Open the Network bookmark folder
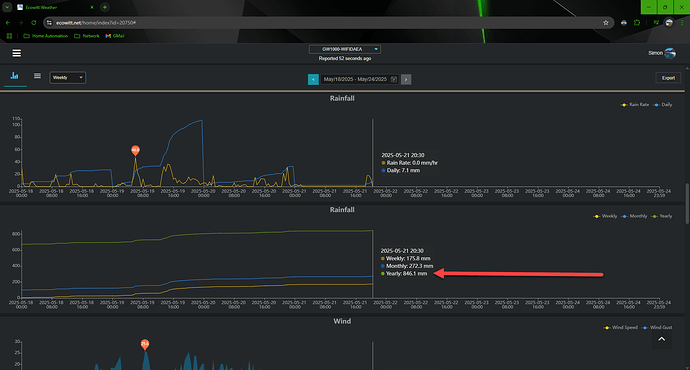Image resolution: width=690 pixels, height=370 pixels. coord(87,36)
